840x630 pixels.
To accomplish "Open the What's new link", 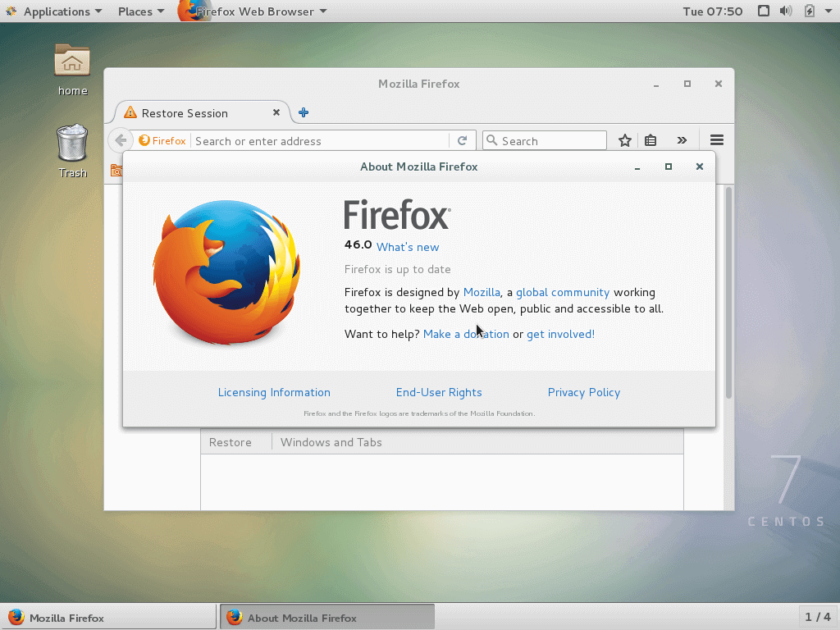I will 408,247.
